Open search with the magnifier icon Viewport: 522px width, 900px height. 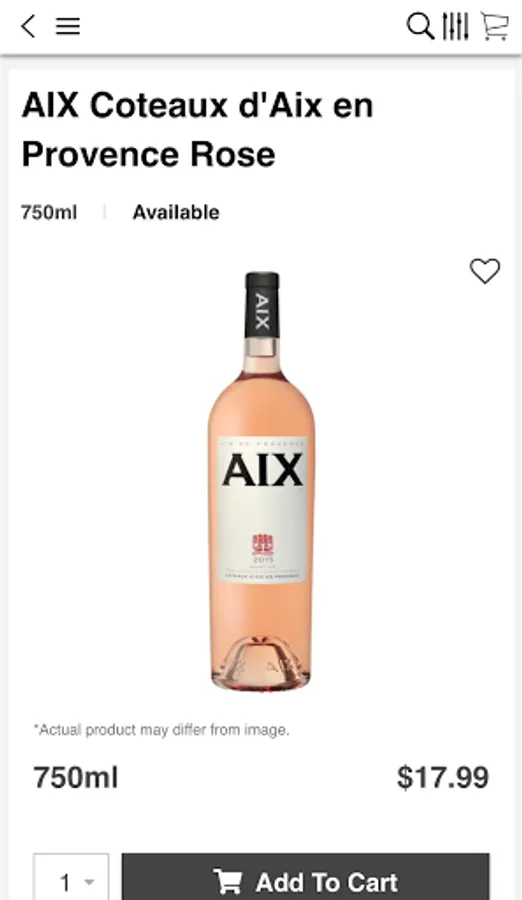(x=420, y=26)
